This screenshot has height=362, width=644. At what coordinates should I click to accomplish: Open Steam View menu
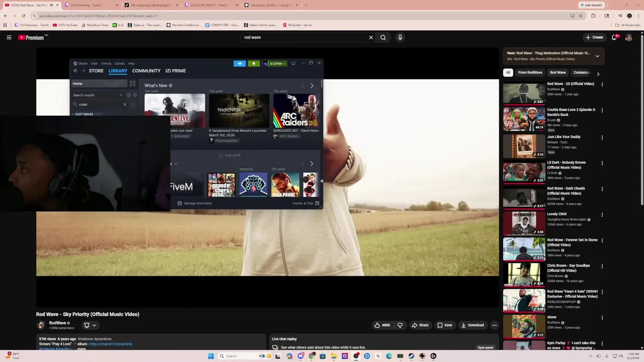click(x=94, y=63)
